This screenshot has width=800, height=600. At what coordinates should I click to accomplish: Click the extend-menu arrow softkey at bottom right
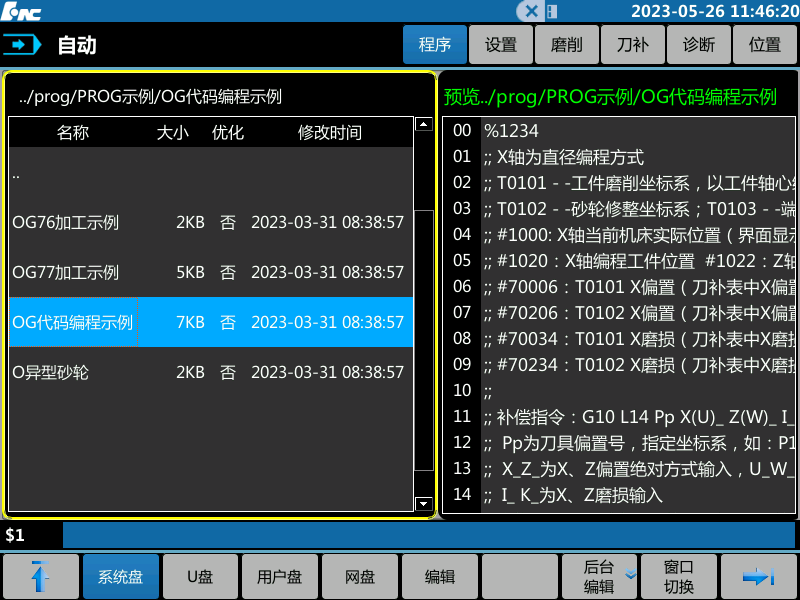(759, 576)
